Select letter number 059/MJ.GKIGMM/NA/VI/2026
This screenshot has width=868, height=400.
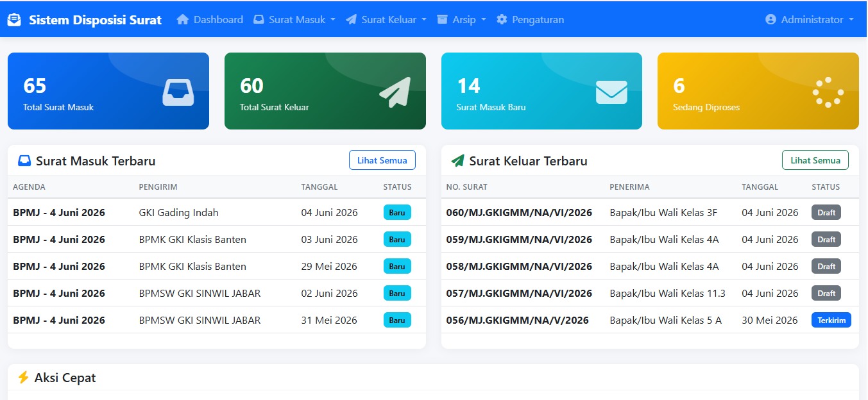(519, 240)
